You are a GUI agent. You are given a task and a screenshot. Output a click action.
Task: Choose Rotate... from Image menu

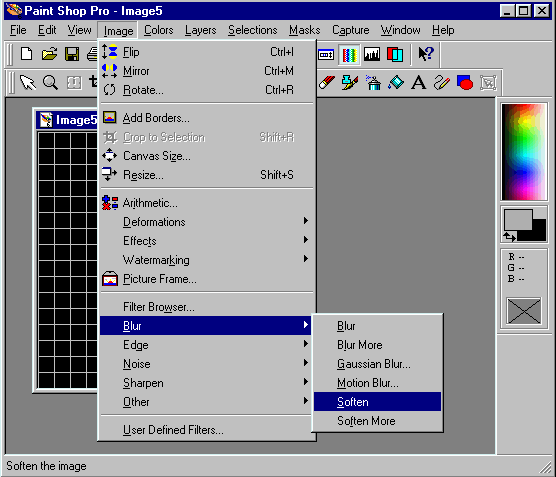tap(207, 90)
